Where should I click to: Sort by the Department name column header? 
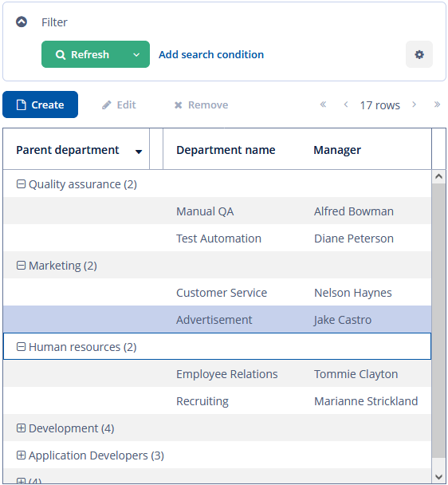[226, 150]
